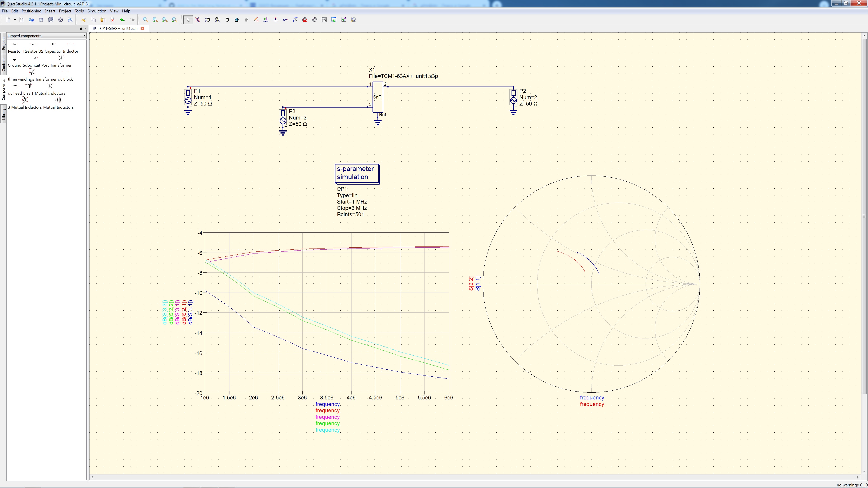The width and height of the screenshot is (868, 488).
Task: Select the Insert Port toolbar icon
Action: (285, 20)
